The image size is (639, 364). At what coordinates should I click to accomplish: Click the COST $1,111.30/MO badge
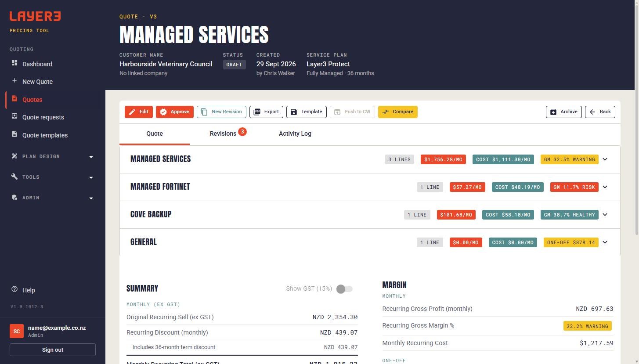[503, 159]
